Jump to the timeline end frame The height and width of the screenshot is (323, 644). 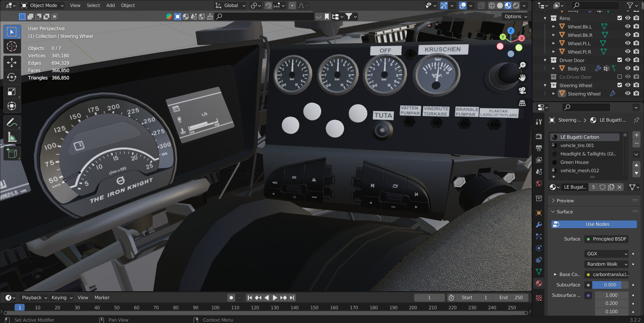[292, 298]
